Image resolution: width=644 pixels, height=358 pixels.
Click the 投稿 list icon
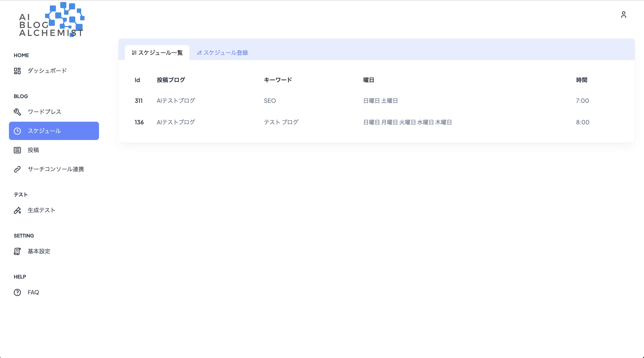coord(17,150)
